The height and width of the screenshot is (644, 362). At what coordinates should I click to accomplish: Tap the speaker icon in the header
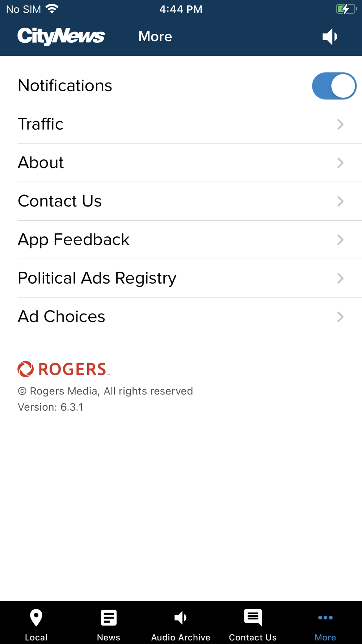pyautogui.click(x=330, y=37)
